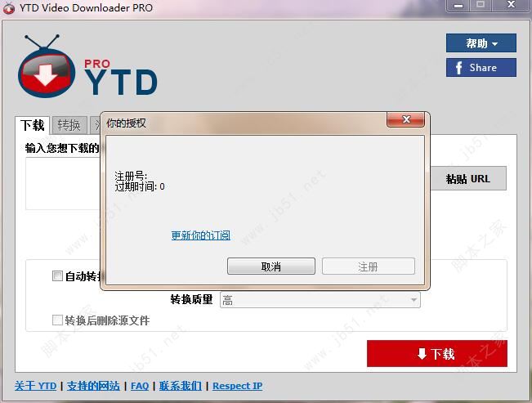Click the Facebook Share button
The width and height of the screenshot is (532, 403).
[481, 68]
